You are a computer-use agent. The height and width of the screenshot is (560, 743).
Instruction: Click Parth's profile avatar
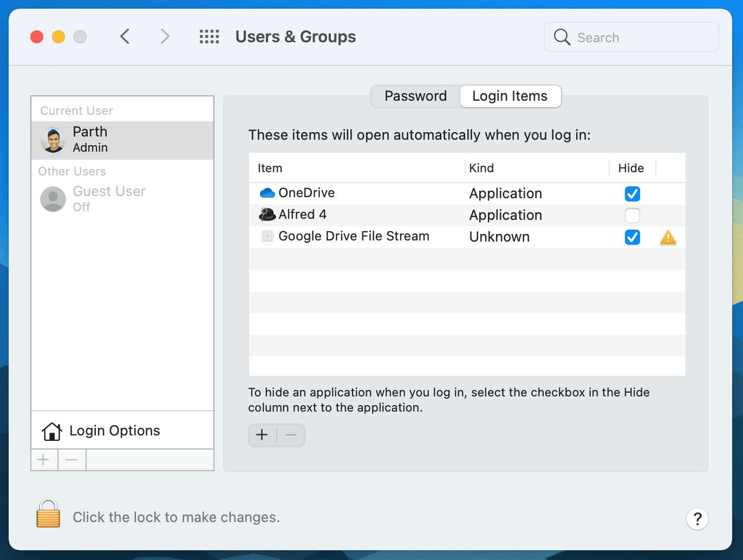pos(53,140)
